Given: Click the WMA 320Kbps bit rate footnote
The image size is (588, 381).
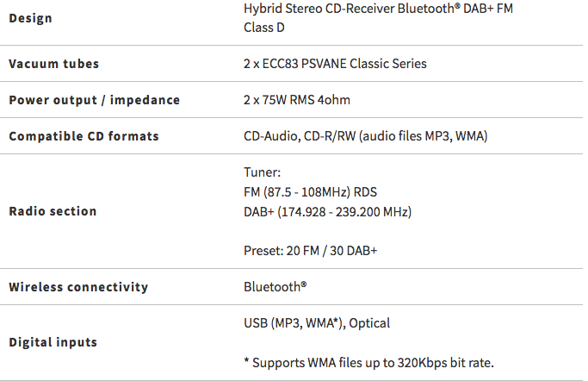Looking at the screenshot, I should pos(368,363).
